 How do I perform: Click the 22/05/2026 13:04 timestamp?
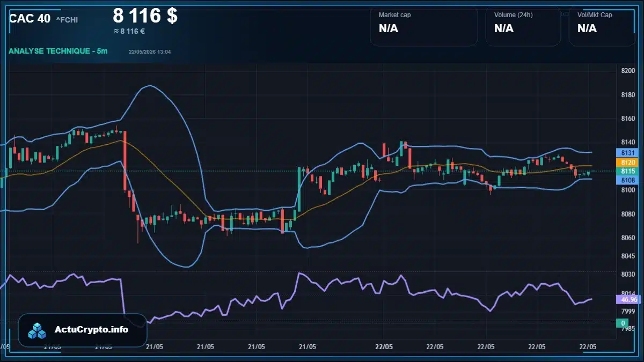[150, 51]
